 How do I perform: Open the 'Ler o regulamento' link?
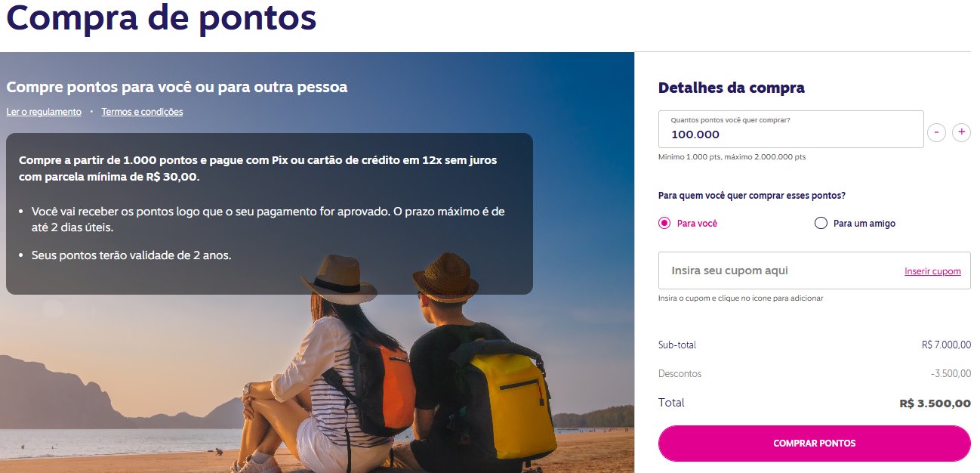[44, 112]
